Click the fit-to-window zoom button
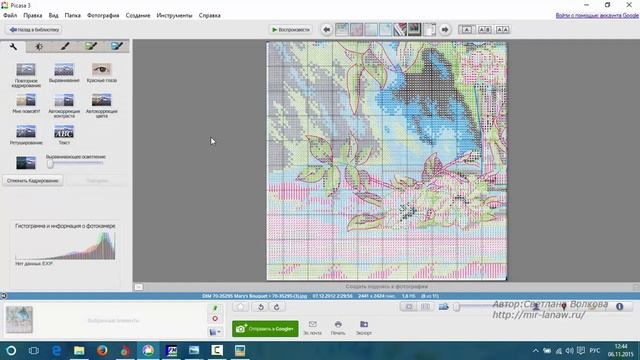 [x=409, y=307]
